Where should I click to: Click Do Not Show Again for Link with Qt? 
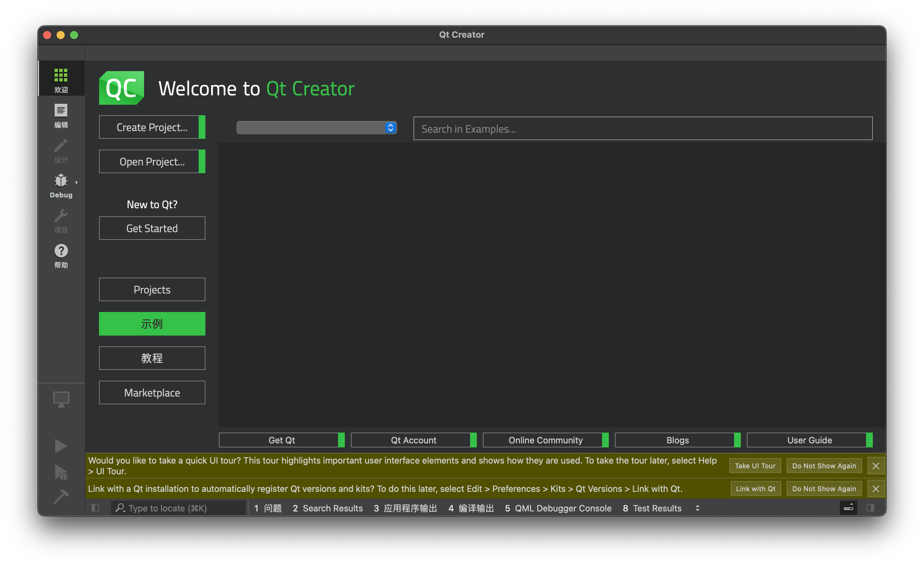point(824,489)
